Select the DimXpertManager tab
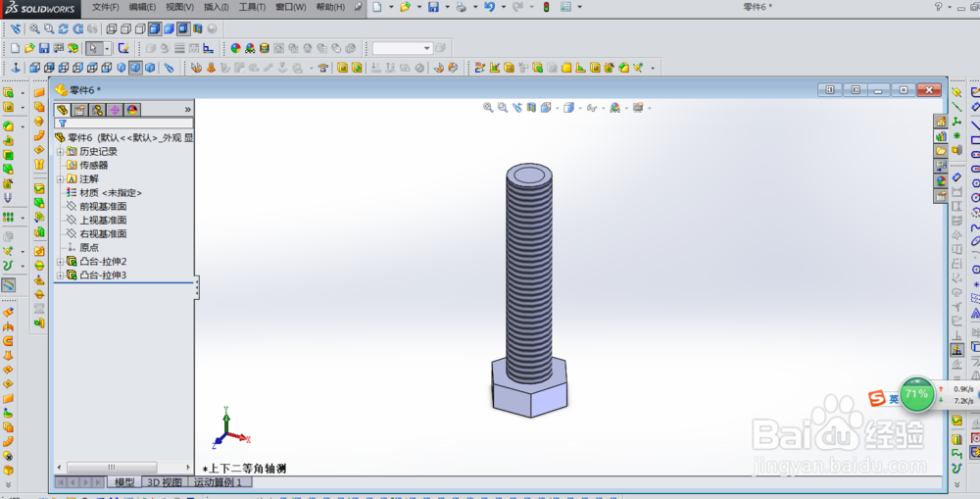Image resolution: width=980 pixels, height=499 pixels. (x=115, y=110)
